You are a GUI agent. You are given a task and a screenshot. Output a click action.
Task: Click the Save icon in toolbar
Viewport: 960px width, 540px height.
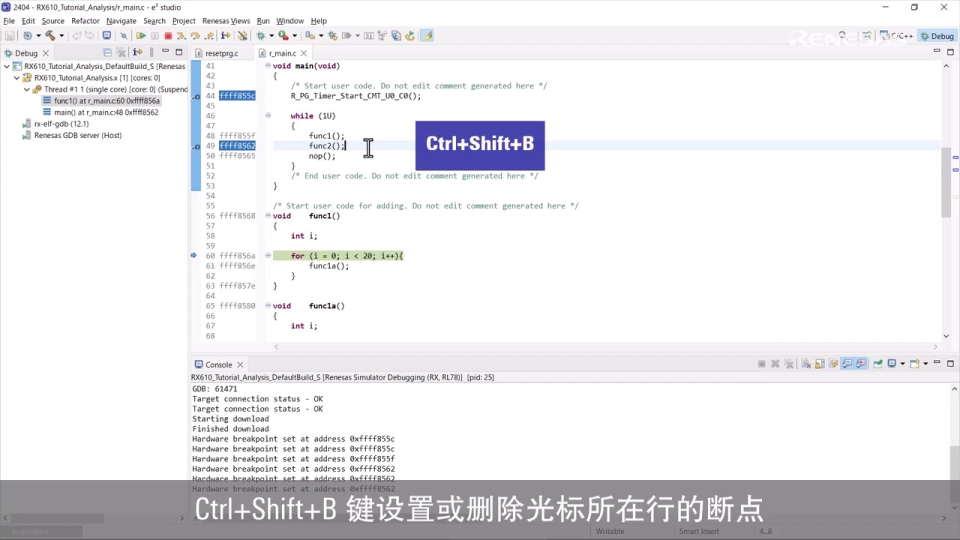(10, 36)
